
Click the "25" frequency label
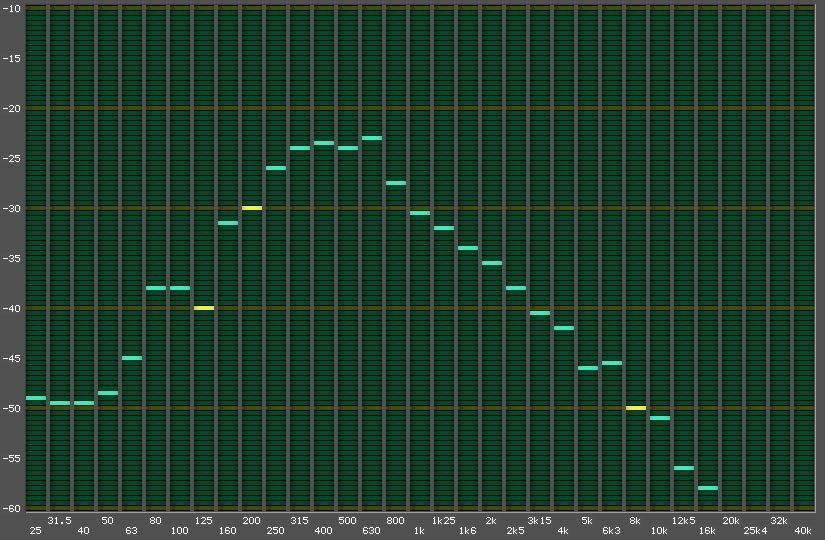click(x=35, y=531)
